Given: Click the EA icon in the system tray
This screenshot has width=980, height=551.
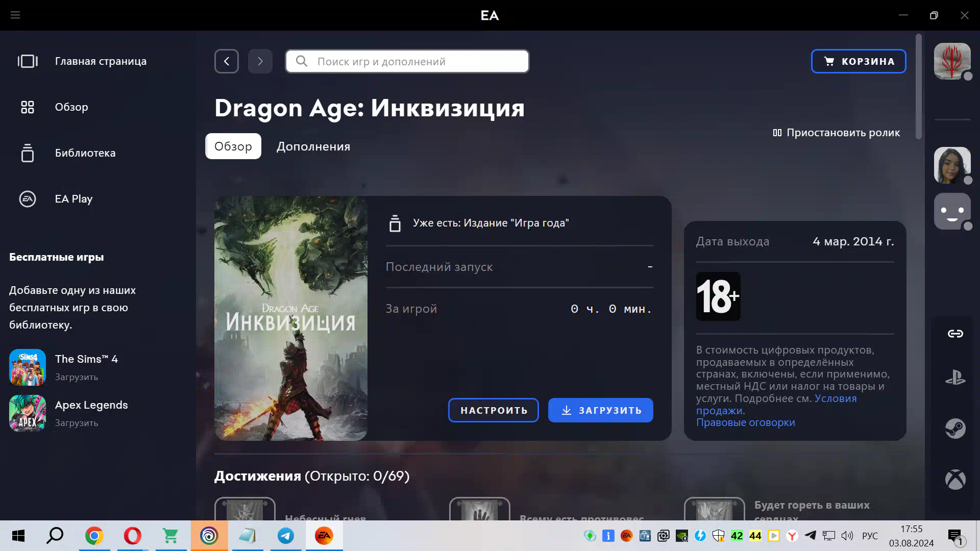Looking at the screenshot, I should [627, 536].
